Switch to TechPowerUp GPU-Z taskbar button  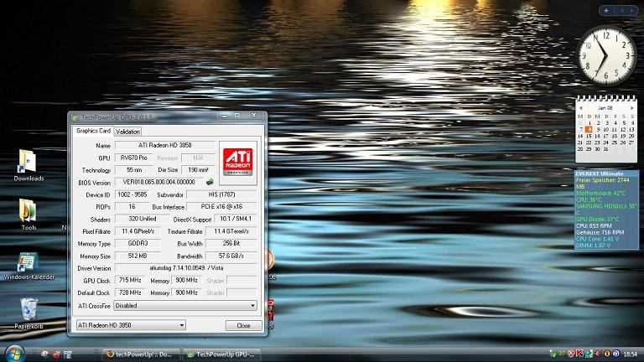[222, 354]
